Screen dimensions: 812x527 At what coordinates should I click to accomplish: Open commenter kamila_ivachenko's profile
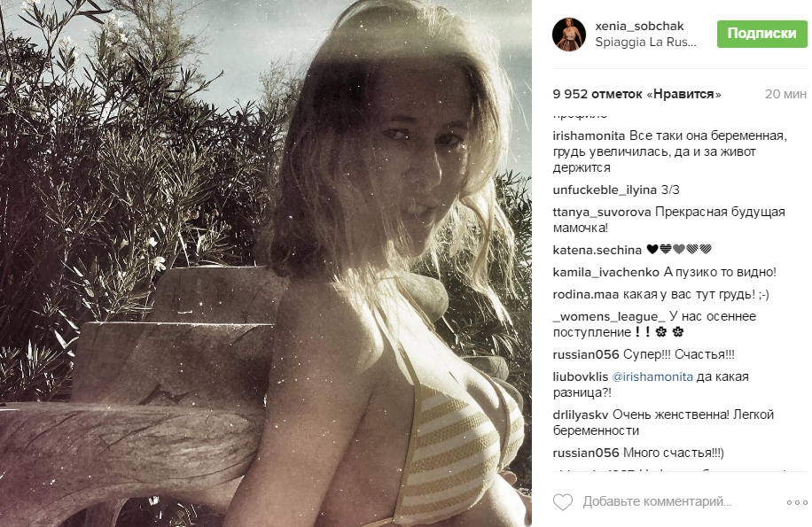(x=605, y=272)
